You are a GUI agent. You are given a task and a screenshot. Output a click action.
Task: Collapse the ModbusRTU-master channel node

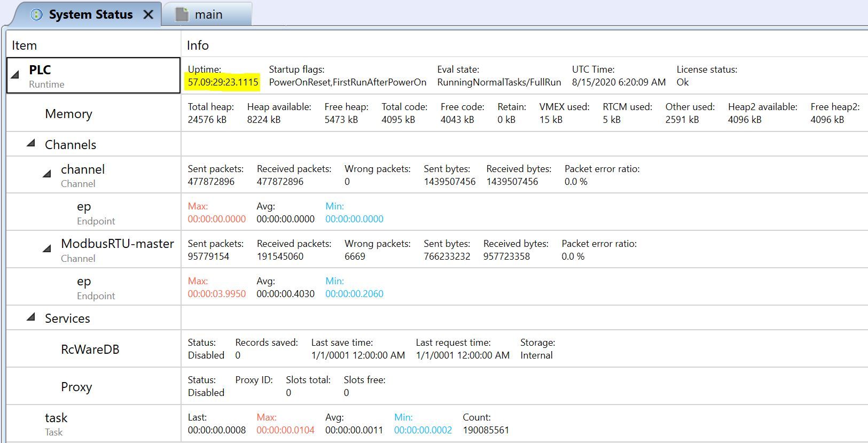pos(47,248)
